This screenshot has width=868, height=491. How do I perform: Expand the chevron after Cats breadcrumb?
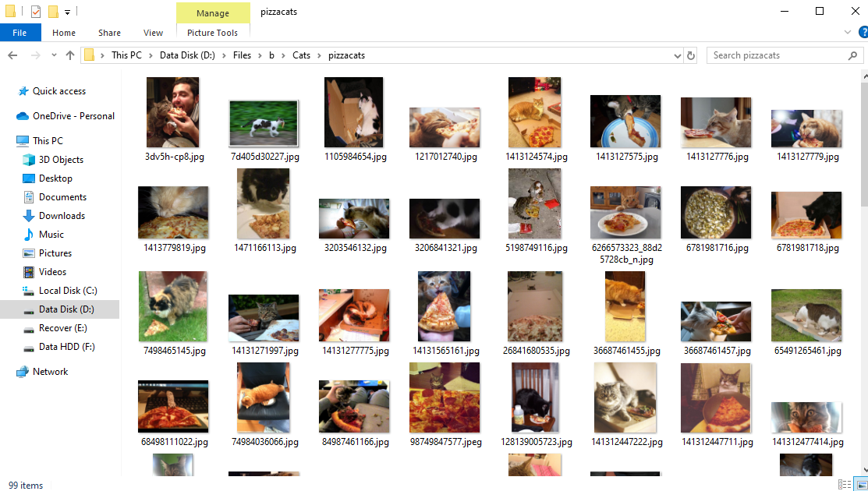pos(320,55)
